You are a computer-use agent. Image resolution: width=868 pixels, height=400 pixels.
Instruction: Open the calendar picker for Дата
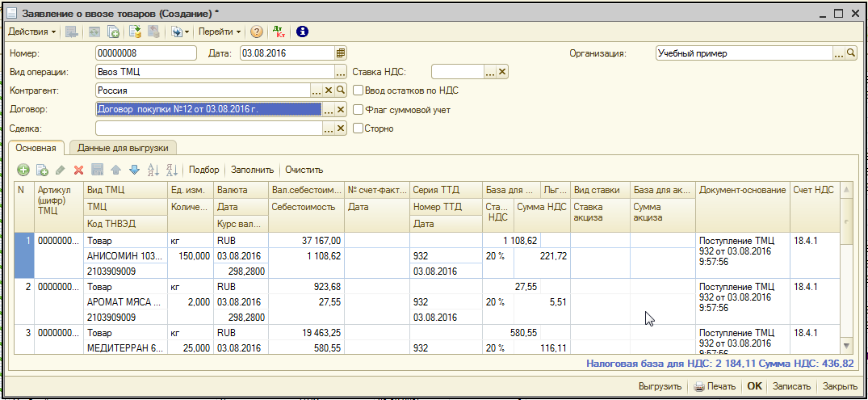(341, 53)
